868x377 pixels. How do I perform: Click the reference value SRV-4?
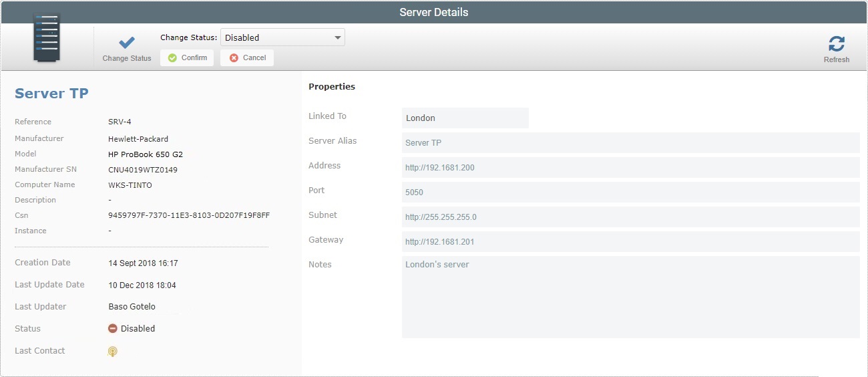120,122
